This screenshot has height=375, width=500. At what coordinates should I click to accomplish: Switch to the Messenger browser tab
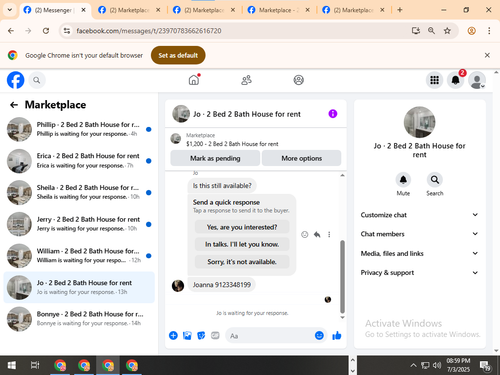(55, 10)
